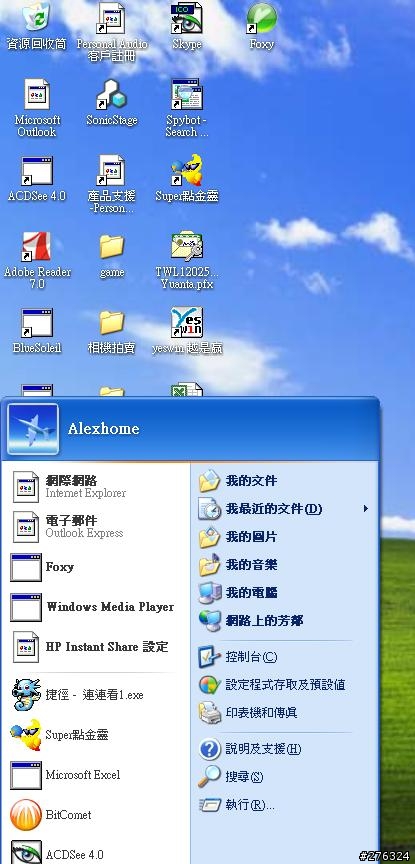The image size is (415, 864).
Task: Open the 相機拍賣 folder on desktop
Action: (112, 331)
